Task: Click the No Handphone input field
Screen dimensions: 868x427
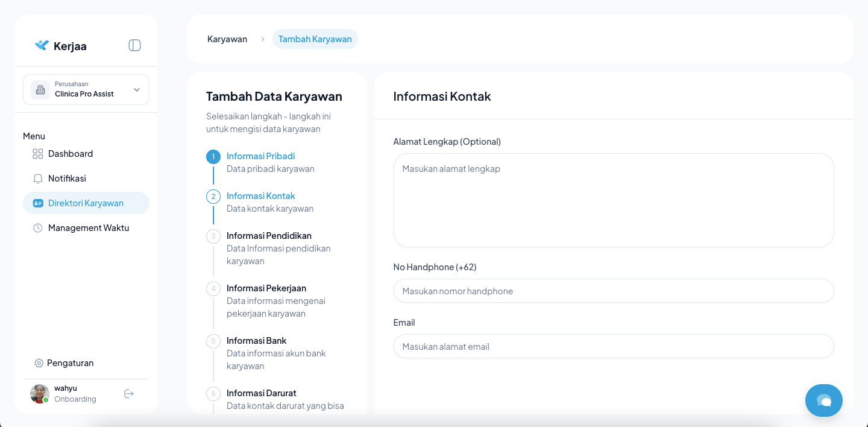Action: coord(613,291)
